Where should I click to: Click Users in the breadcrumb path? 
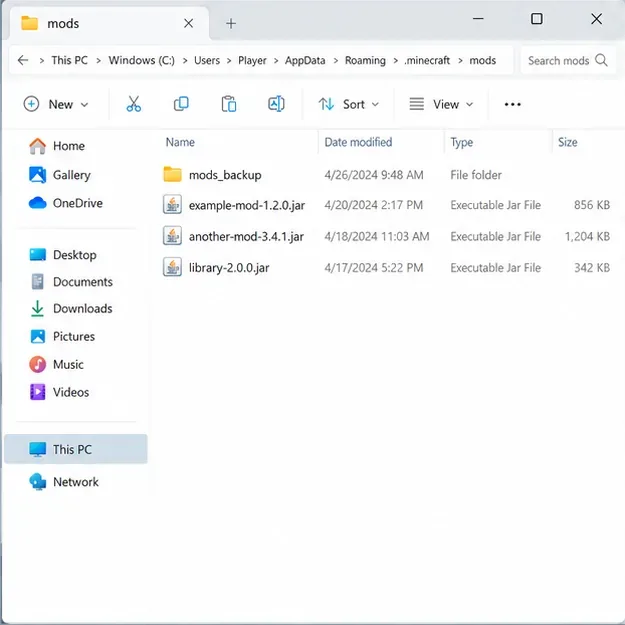pos(207,60)
